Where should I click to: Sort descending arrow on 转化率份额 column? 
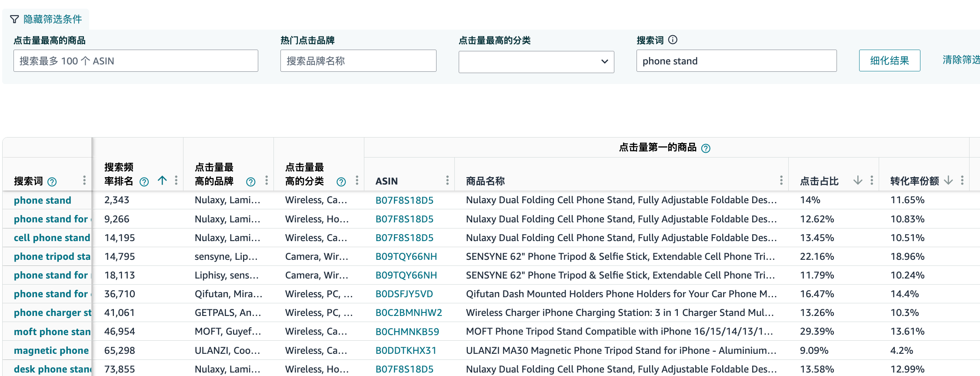pos(948,180)
